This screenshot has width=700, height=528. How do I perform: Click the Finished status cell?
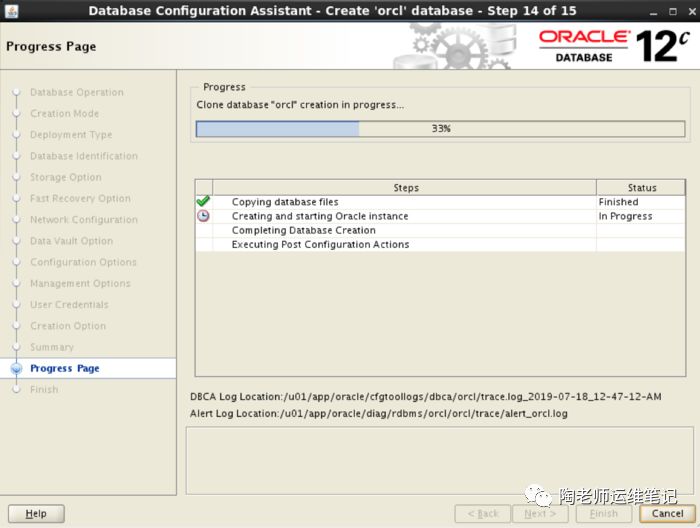pyautogui.click(x=641, y=202)
